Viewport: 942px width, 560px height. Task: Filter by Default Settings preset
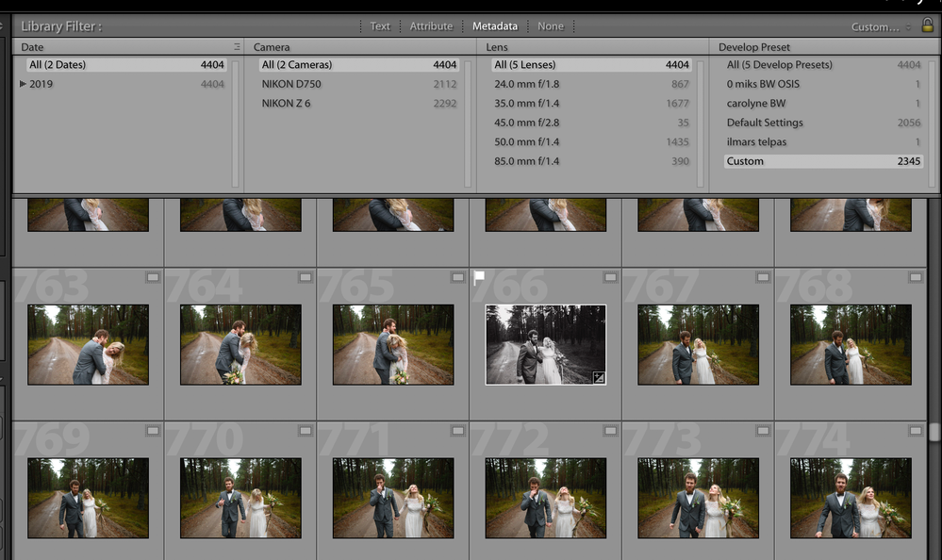coord(823,123)
